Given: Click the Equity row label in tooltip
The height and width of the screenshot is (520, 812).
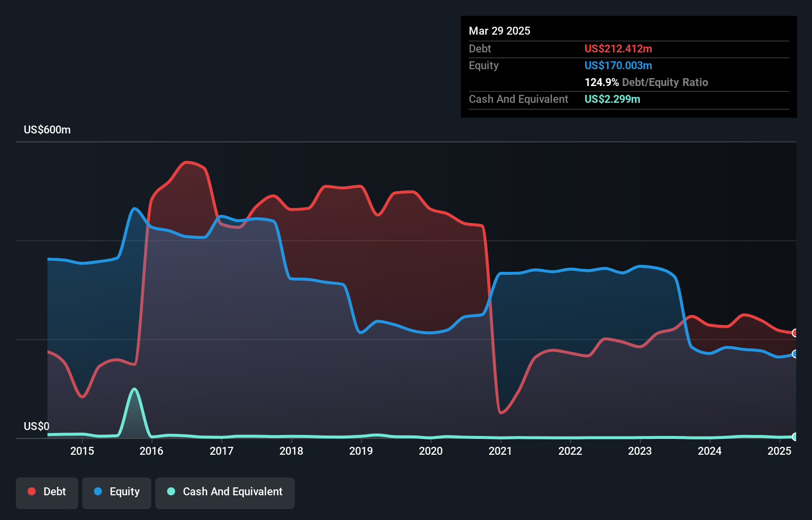Looking at the screenshot, I should click(x=484, y=65).
